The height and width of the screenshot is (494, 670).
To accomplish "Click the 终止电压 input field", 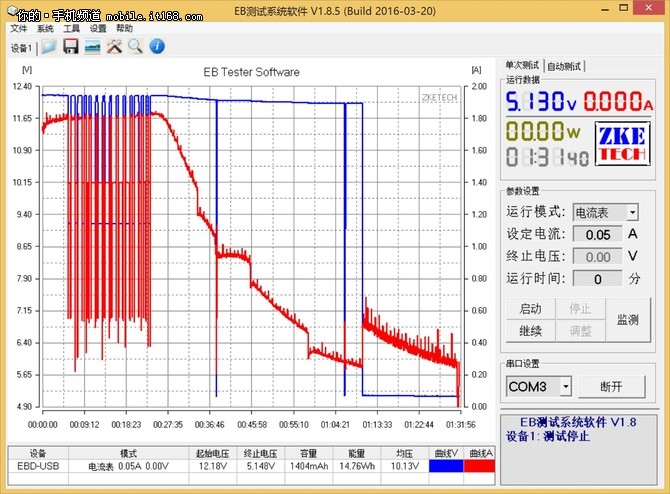I will [x=597, y=256].
